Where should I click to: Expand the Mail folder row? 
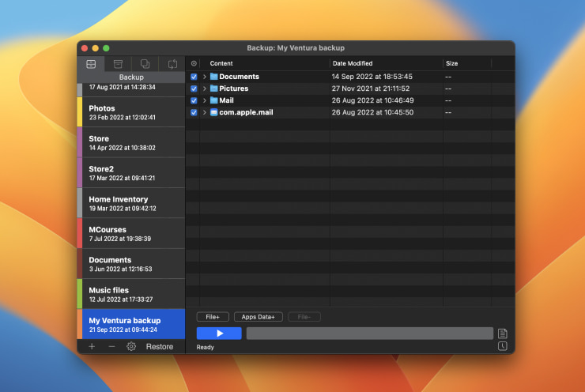[205, 100]
